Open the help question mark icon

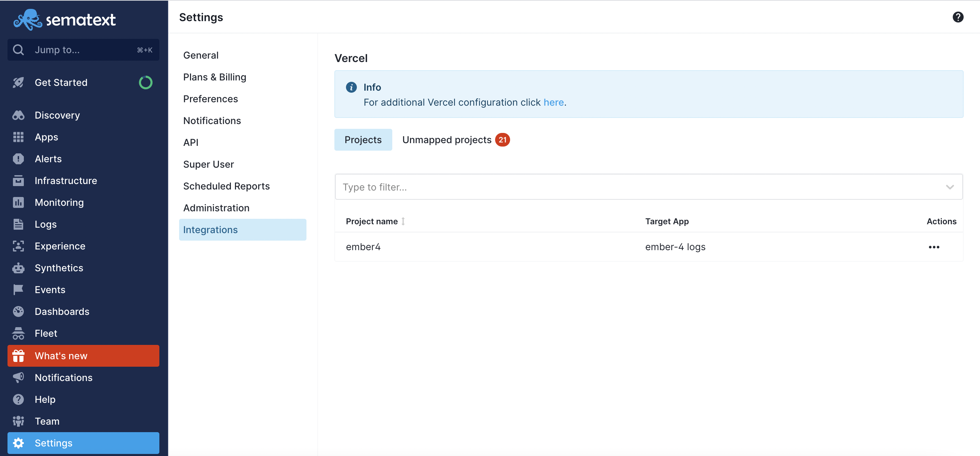pos(958,17)
